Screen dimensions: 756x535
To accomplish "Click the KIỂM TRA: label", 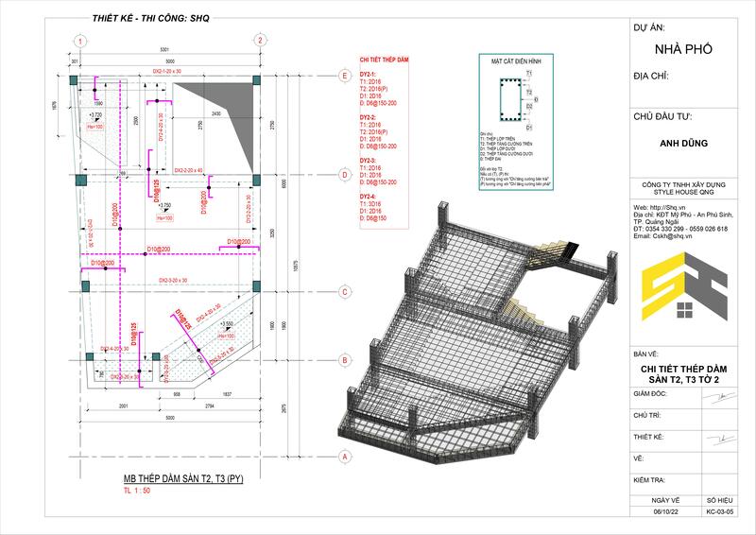I will click(x=650, y=480).
